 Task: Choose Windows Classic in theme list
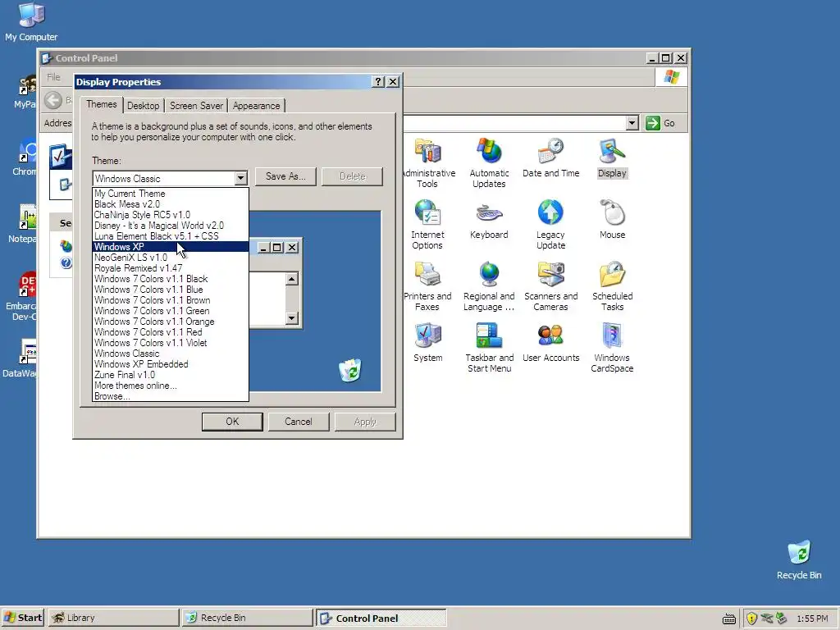(x=171, y=354)
